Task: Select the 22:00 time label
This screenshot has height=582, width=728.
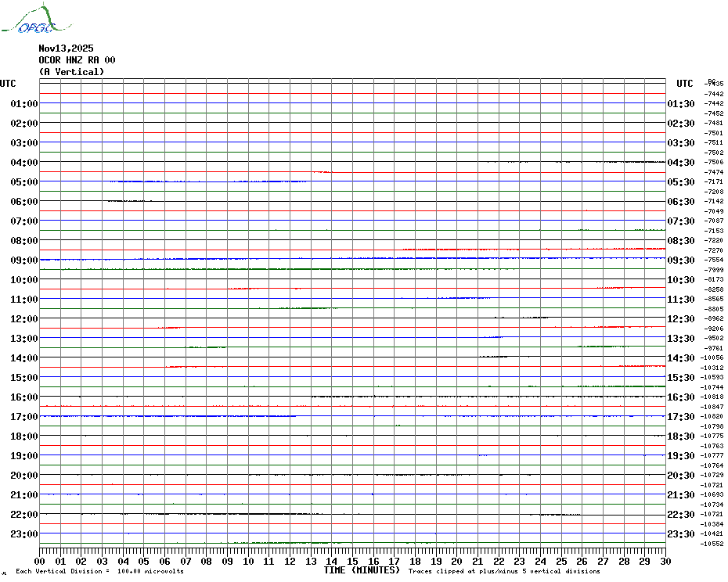Action: click(x=24, y=515)
